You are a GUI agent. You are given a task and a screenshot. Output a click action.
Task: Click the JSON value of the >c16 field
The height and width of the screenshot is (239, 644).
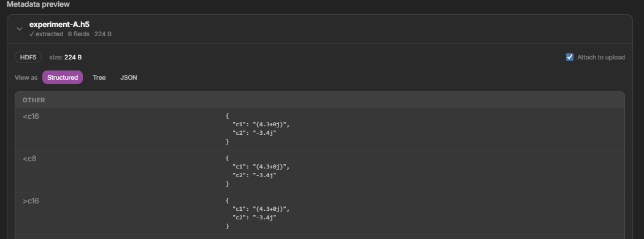click(x=258, y=213)
